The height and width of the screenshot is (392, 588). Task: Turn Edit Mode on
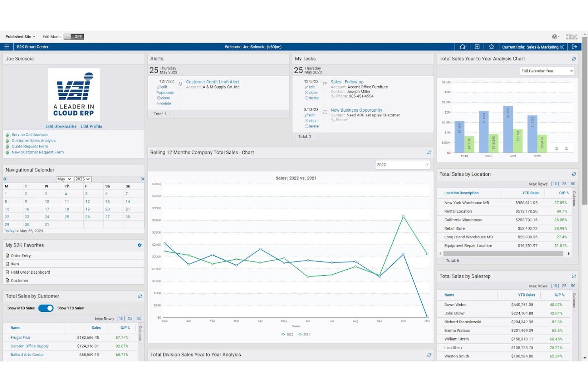(74, 37)
